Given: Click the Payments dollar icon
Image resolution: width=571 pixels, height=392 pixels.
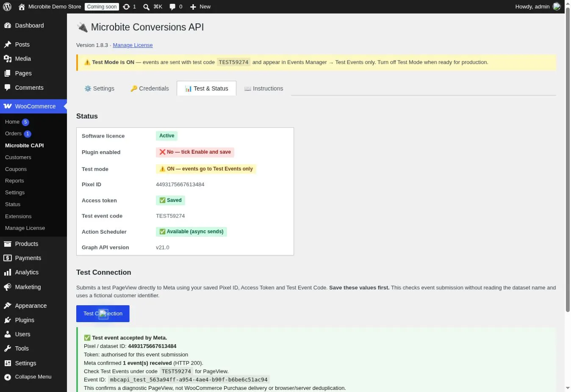Looking at the screenshot, I should pos(8,258).
